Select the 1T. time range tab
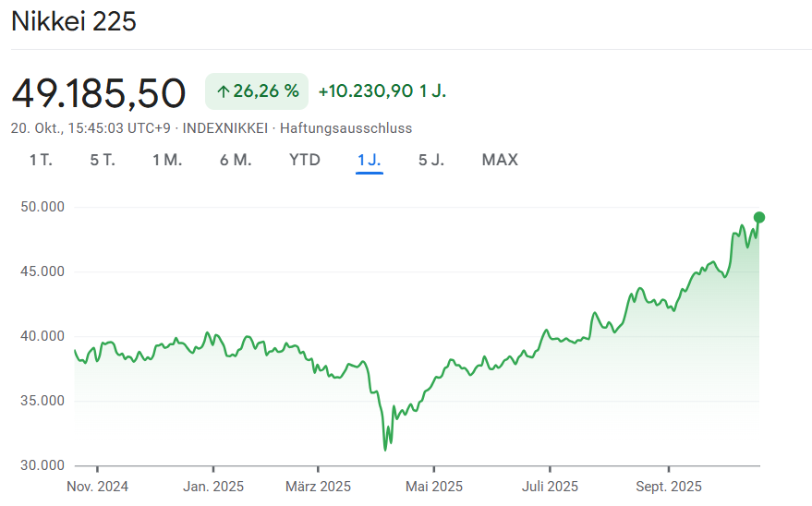Image resolution: width=812 pixels, height=506 pixels. coord(41,160)
